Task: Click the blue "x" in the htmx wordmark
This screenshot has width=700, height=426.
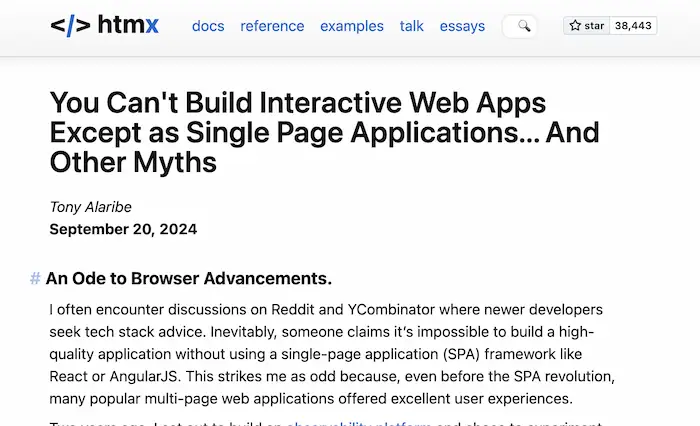Action: (152, 26)
